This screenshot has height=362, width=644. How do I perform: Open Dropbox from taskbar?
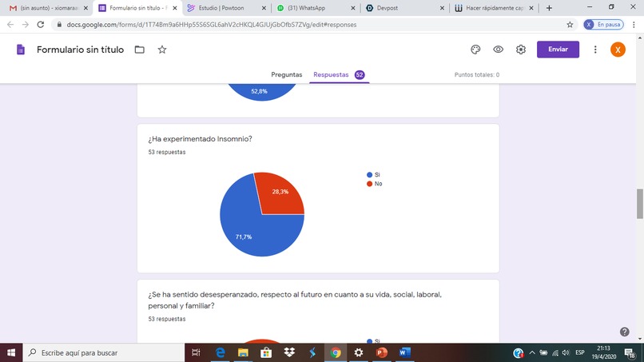pyautogui.click(x=289, y=352)
